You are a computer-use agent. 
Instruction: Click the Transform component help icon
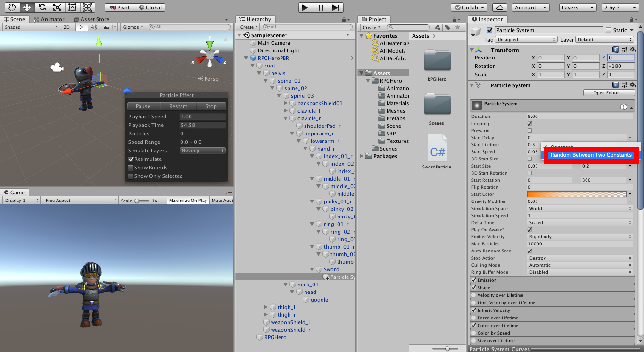(x=615, y=50)
